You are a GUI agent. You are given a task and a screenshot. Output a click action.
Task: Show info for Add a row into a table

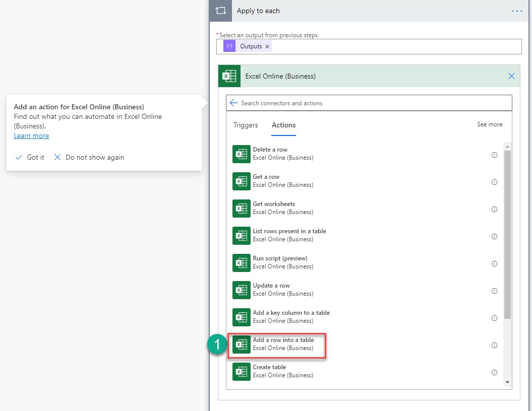(494, 346)
